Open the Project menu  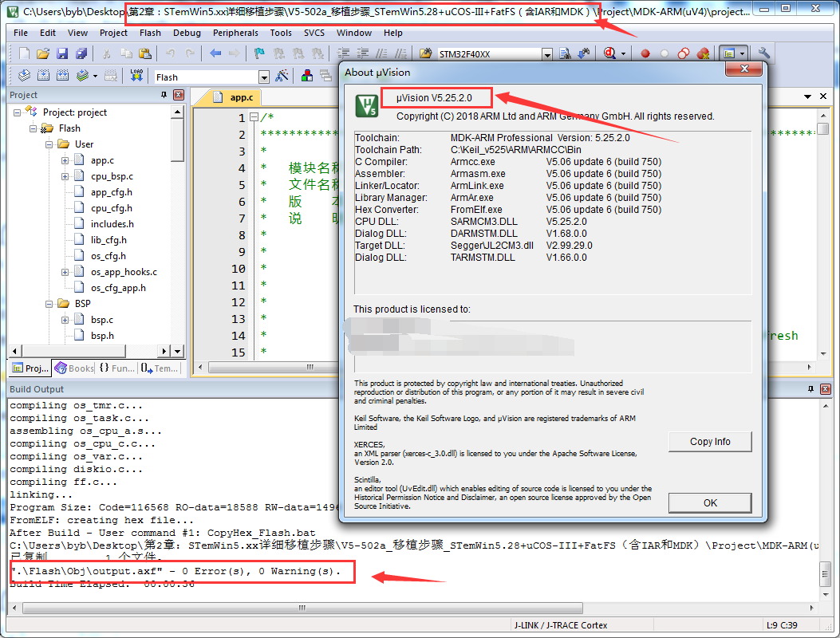[113, 33]
